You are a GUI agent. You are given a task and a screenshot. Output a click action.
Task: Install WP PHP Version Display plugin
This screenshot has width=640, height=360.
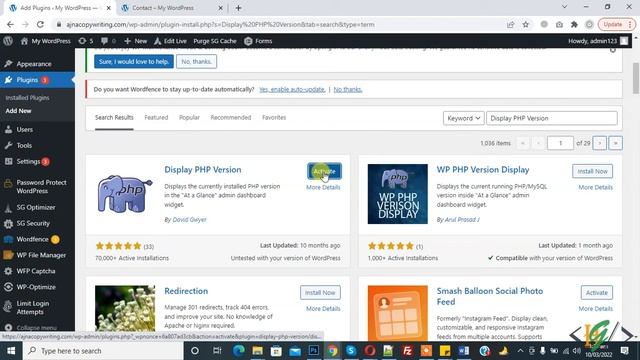[592, 171]
